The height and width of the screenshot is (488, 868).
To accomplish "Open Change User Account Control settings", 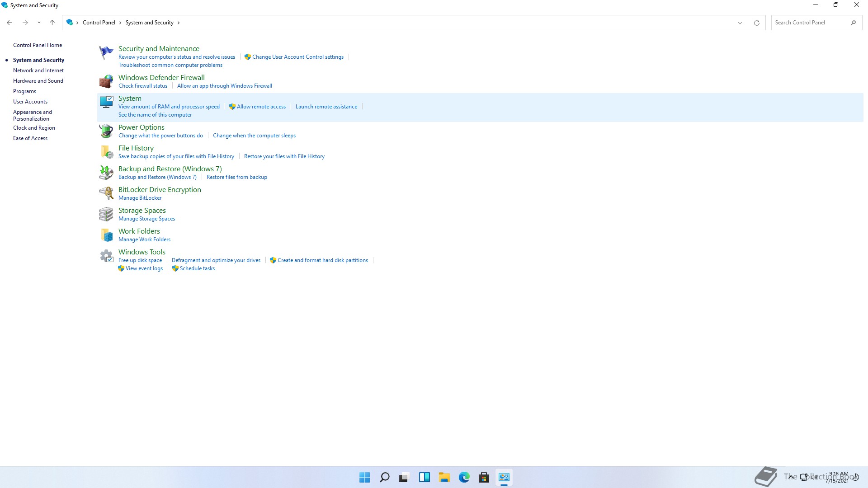I will 297,57.
